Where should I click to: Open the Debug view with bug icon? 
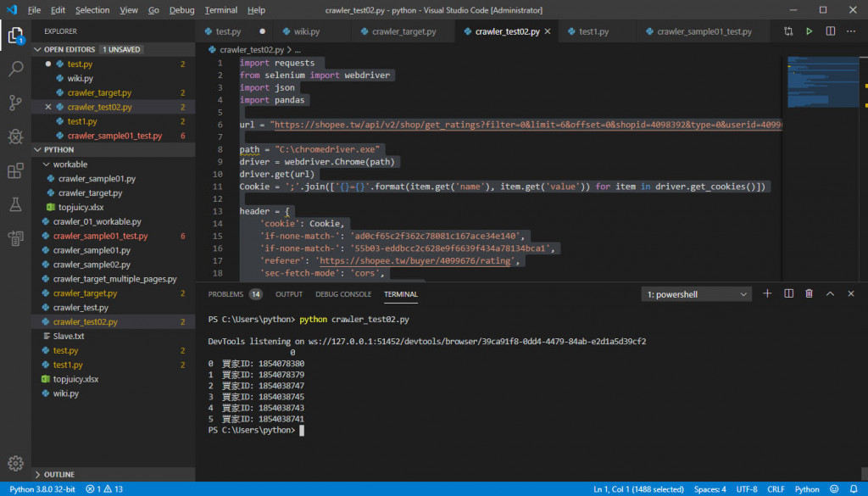(15, 137)
